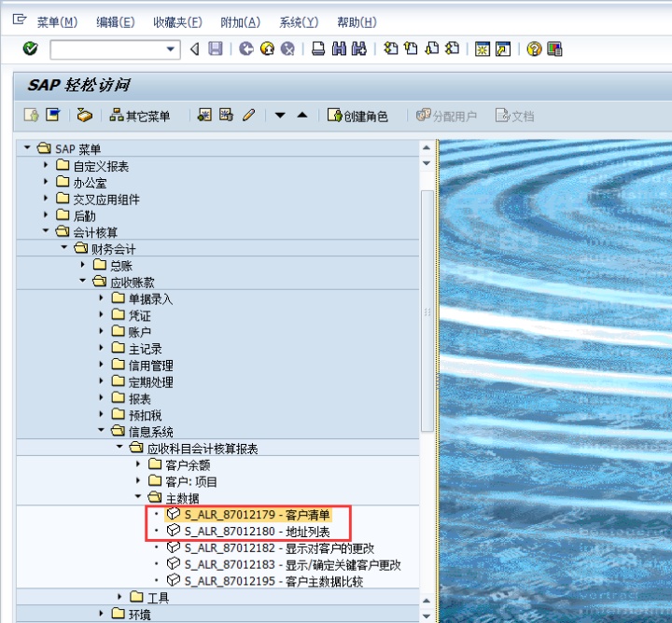Click the Last Page icon
This screenshot has height=623, width=672.
tap(452, 48)
